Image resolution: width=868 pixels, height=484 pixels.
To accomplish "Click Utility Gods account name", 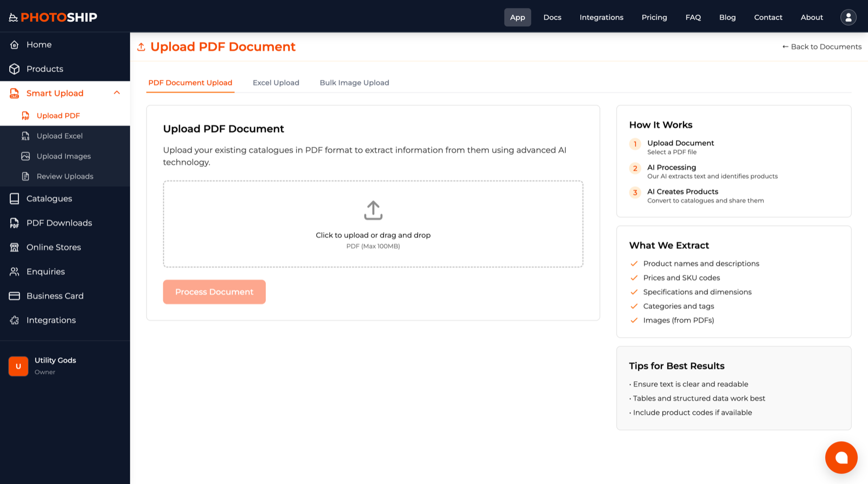I will pyautogui.click(x=55, y=360).
